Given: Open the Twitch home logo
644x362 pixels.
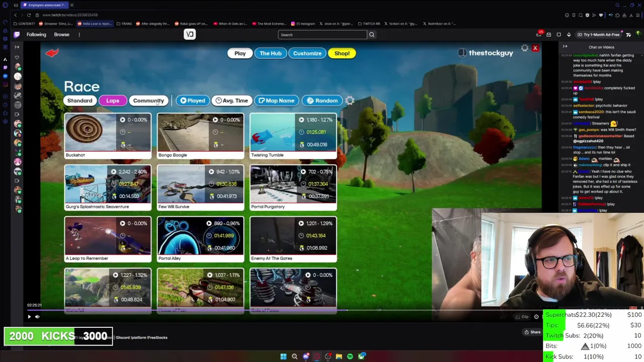Looking at the screenshot, I should (x=17, y=35).
